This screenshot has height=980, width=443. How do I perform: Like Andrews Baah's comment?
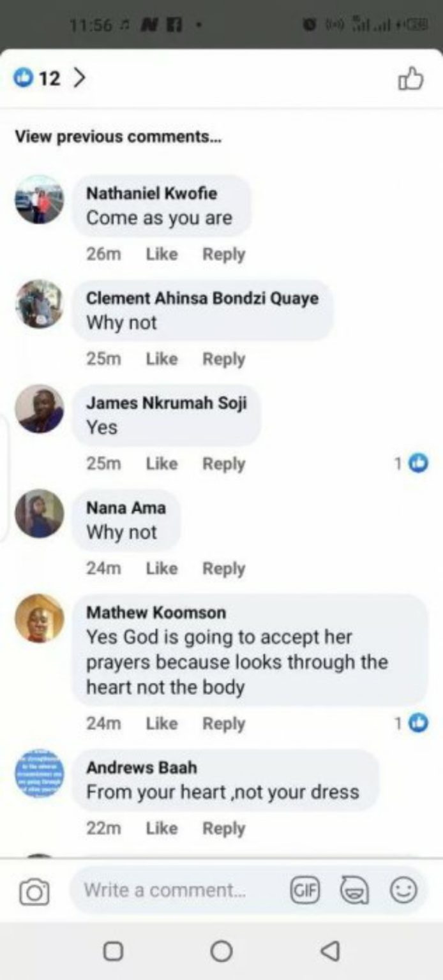[161, 828]
